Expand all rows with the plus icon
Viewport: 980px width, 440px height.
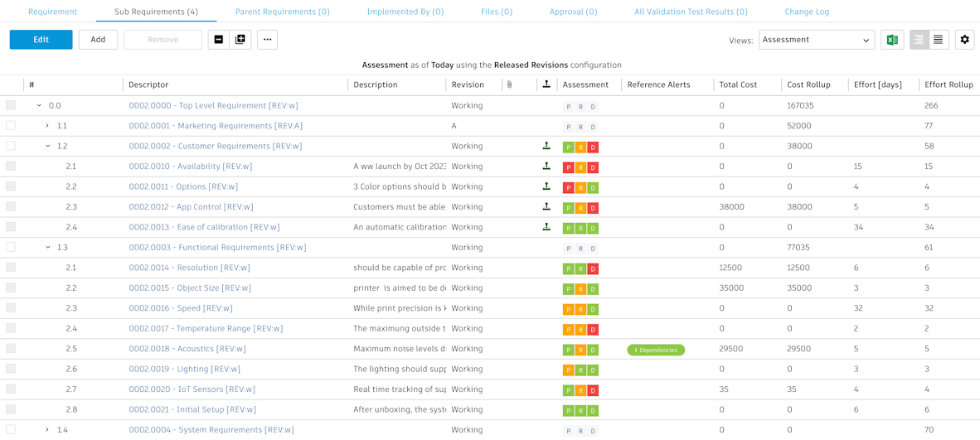(240, 40)
